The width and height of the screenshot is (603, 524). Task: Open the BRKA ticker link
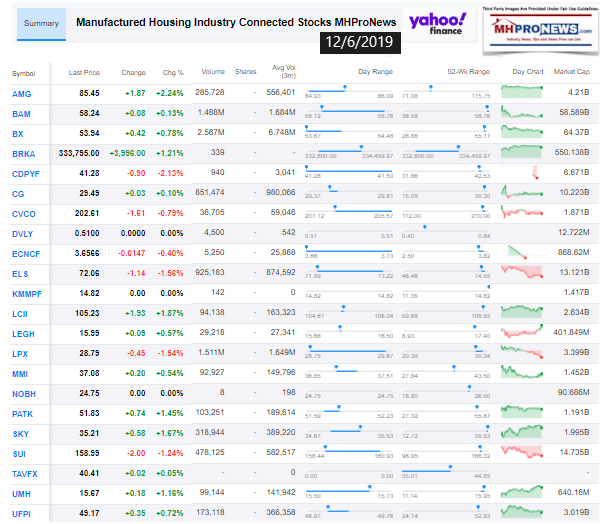[23, 154]
